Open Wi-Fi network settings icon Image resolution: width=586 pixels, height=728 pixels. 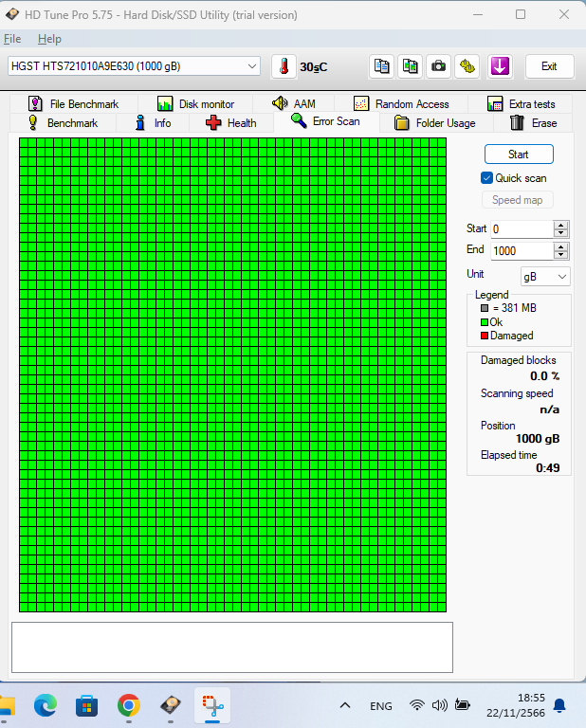pos(417,705)
